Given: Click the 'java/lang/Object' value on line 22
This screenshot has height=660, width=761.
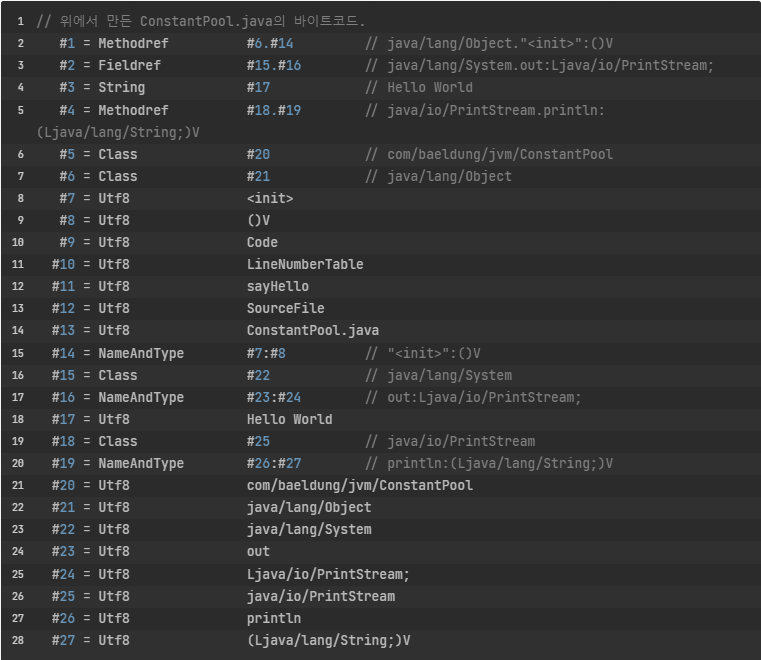Looking at the screenshot, I should pos(309,508).
